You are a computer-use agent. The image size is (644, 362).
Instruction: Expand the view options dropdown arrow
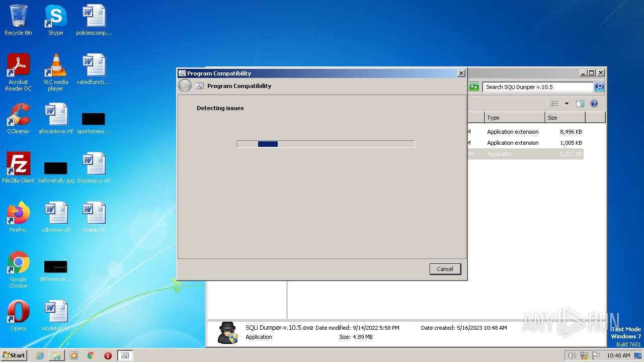pos(567,104)
